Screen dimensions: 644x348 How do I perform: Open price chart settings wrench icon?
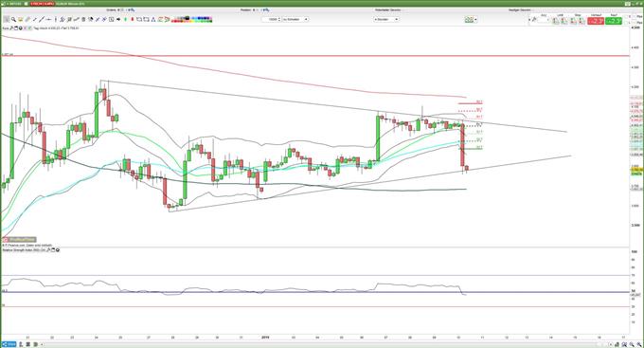11,28
